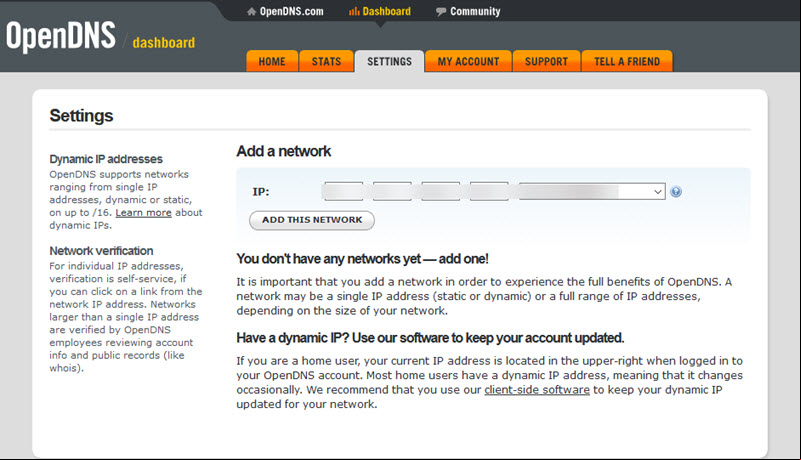
Task: Click the ADD THIS NETWORK button
Action: tap(312, 220)
